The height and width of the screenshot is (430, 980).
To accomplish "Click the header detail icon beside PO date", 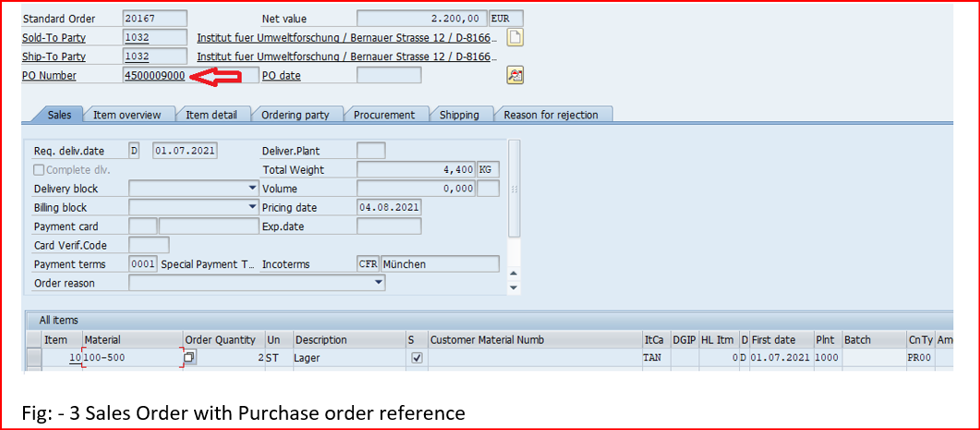I will 515,76.
